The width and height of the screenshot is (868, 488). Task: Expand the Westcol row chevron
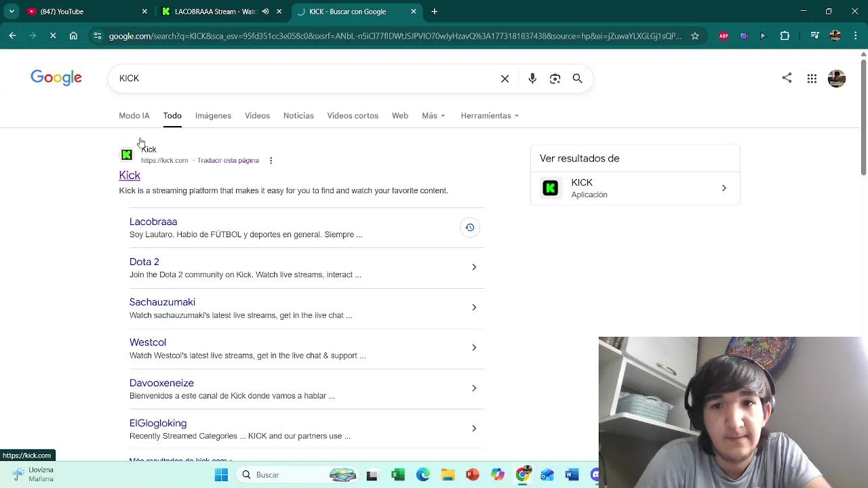pos(474,348)
